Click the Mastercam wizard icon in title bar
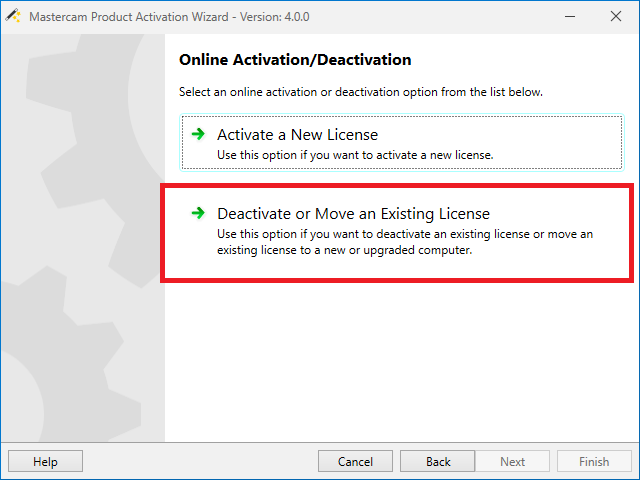The image size is (640, 480). pyautogui.click(x=13, y=16)
